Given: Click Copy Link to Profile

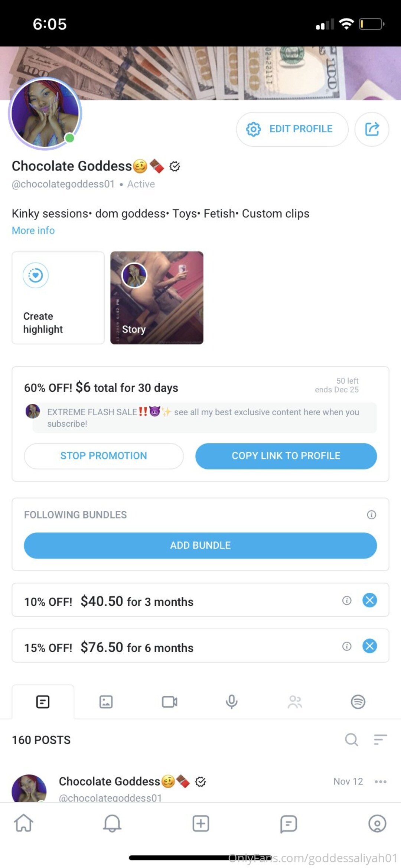Looking at the screenshot, I should pyautogui.click(x=286, y=456).
